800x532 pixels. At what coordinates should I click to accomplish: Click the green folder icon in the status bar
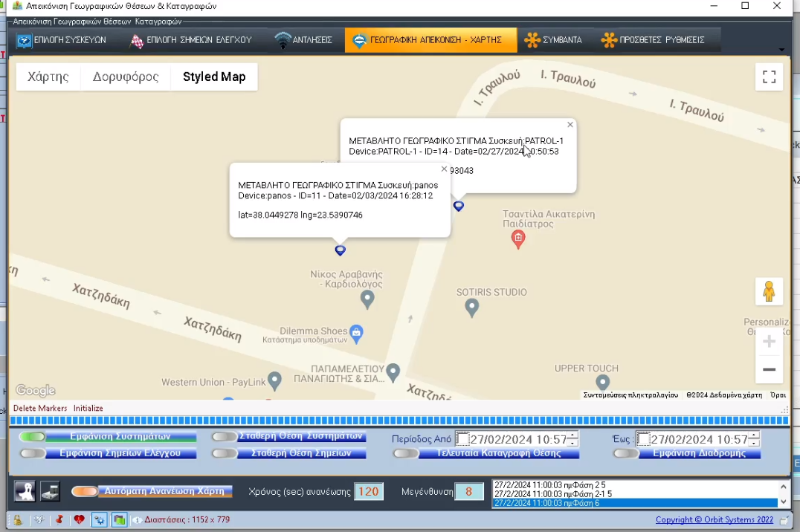[x=118, y=519]
